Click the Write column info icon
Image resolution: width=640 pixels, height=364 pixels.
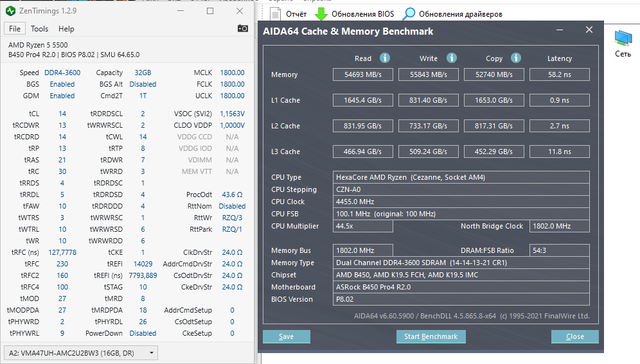[452, 58]
